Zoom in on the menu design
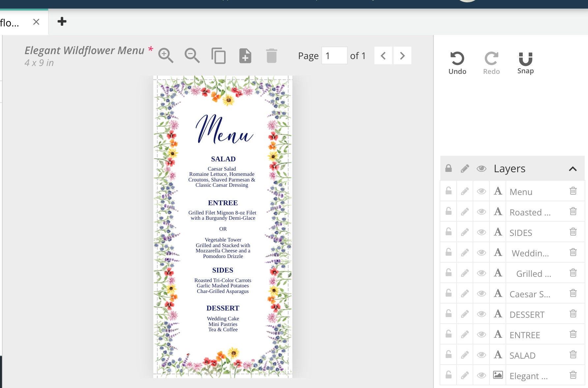Screen dimensions: 588x388 (x=166, y=55)
